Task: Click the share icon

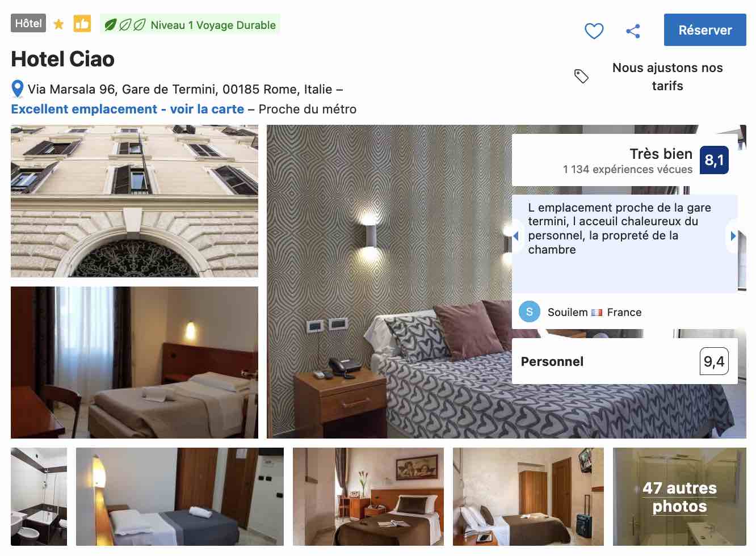Action: pyautogui.click(x=633, y=31)
